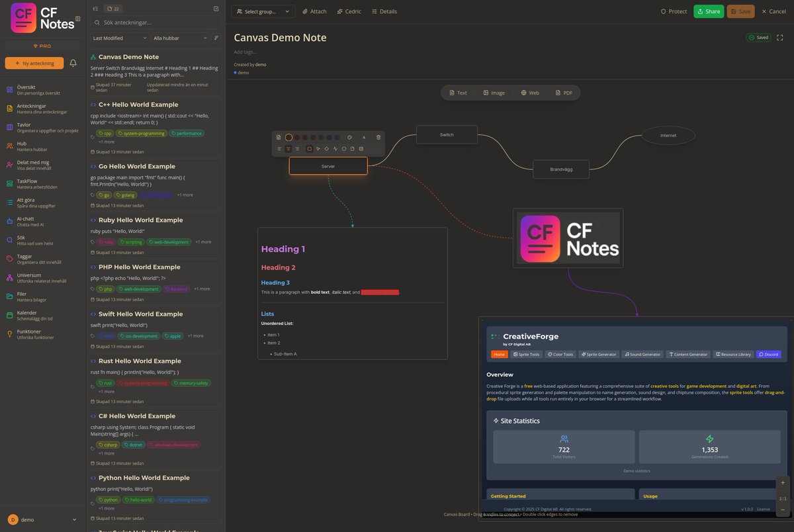Add a Text node to canvas
The image size is (794, 532).
458,93
